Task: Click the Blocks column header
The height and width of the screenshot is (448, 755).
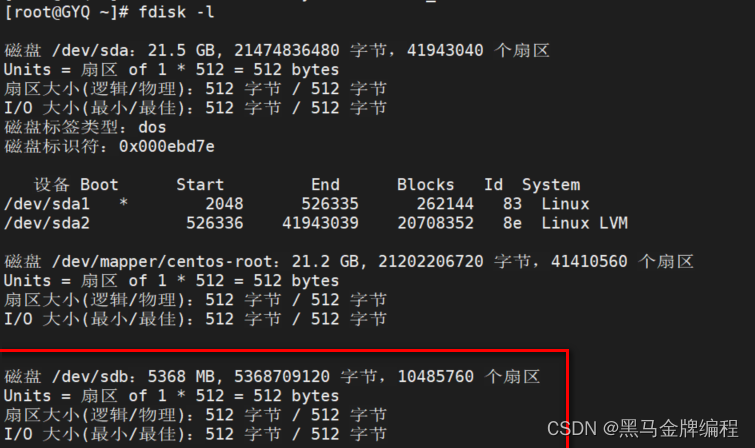Action: [x=425, y=185]
